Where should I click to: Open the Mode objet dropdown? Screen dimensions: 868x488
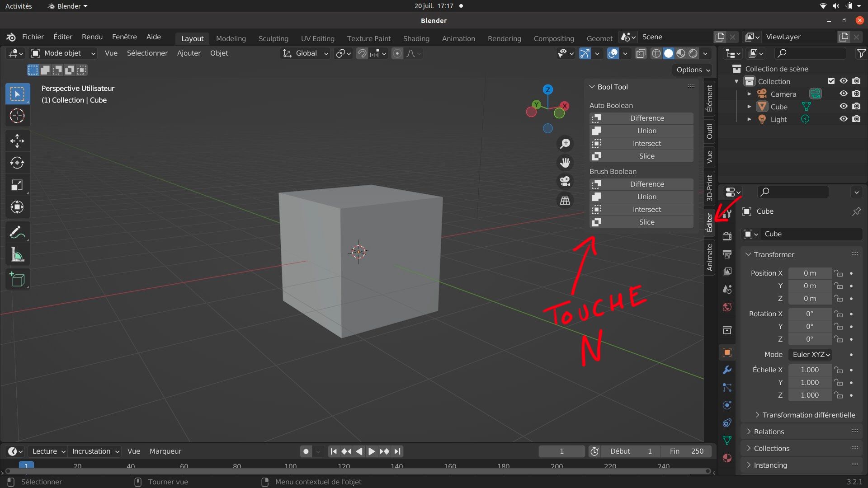(63, 53)
